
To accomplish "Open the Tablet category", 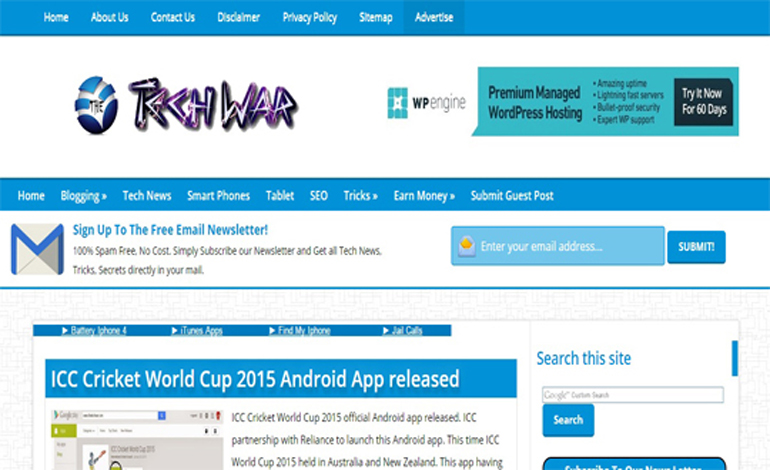I will 280,195.
